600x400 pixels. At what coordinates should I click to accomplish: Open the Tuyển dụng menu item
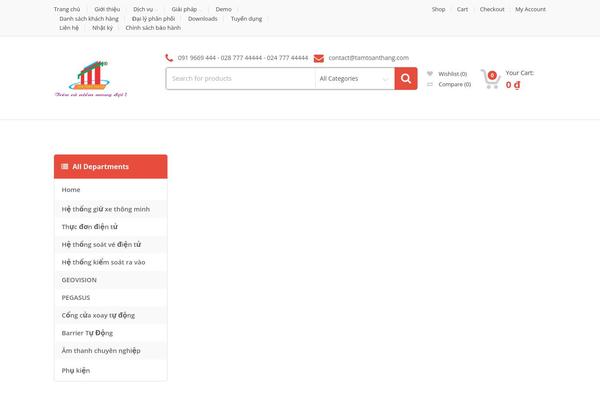click(x=246, y=19)
